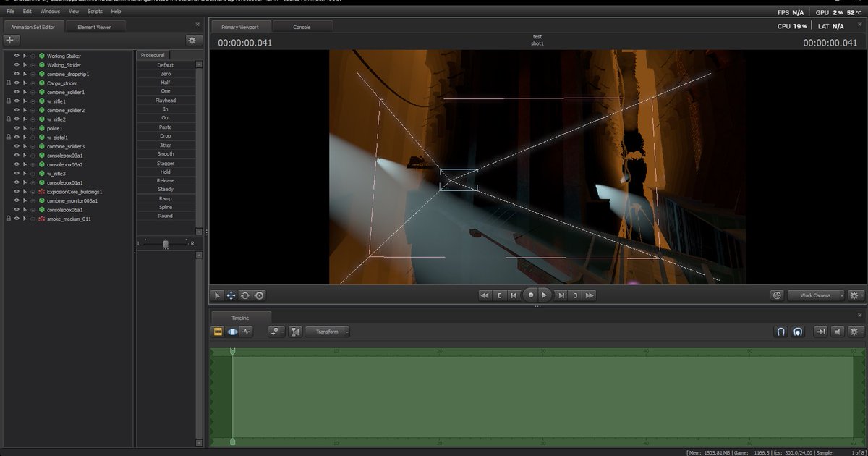Toggle visibility of consolebox03a1
This screenshot has height=456, width=868.
17,156
